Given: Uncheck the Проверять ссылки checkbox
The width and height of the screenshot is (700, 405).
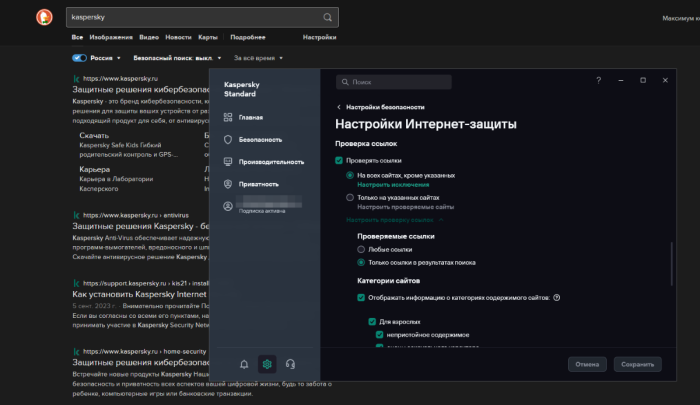Looking at the screenshot, I should coord(339,160).
